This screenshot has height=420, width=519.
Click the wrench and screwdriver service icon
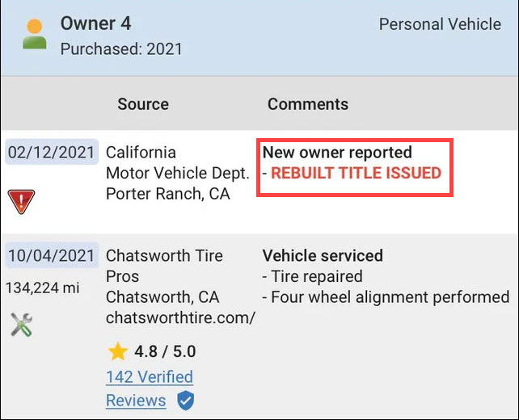click(22, 325)
